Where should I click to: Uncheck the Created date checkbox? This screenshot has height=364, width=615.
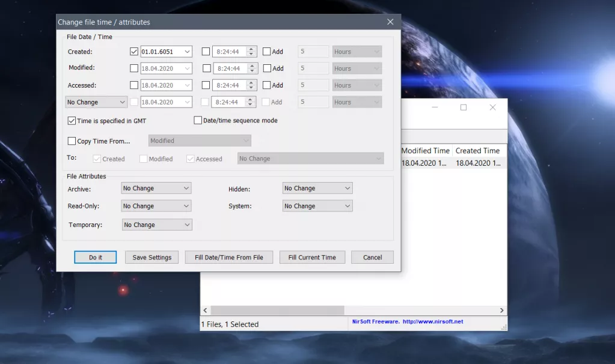pos(134,52)
